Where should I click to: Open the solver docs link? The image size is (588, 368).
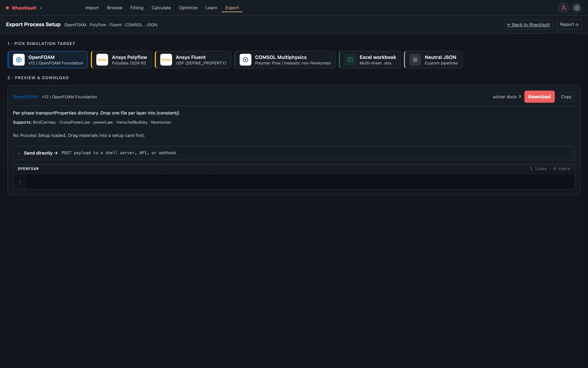tap(507, 97)
